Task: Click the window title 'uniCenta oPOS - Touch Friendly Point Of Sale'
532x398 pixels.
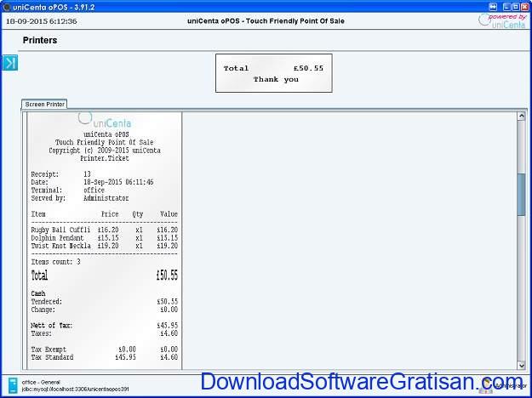Action: point(266,21)
